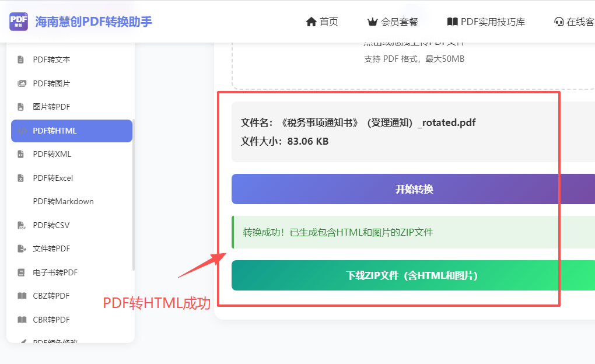Click the Excel file icon beside PDF转Excel
The image size is (595, 364).
click(21, 178)
